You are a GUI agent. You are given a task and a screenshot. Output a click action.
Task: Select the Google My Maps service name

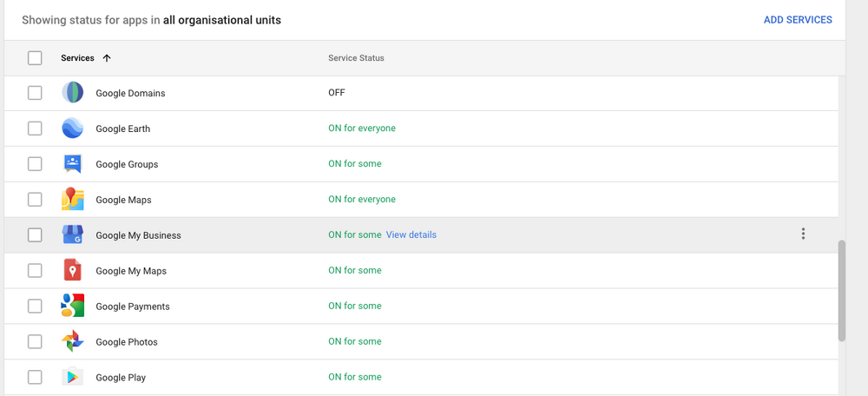click(131, 271)
